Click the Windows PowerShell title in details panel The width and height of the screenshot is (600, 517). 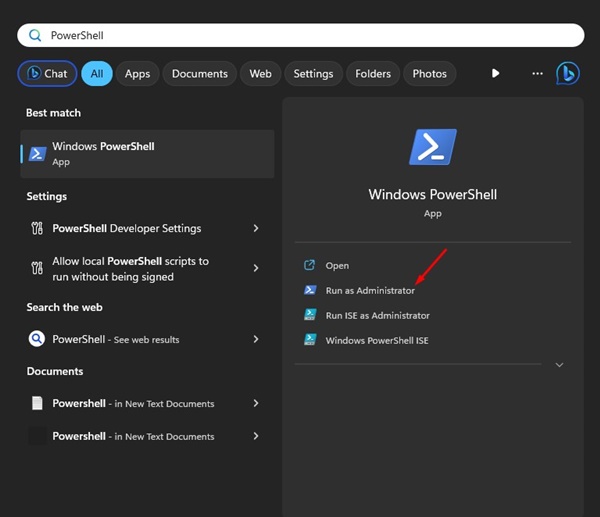pyautogui.click(x=433, y=194)
